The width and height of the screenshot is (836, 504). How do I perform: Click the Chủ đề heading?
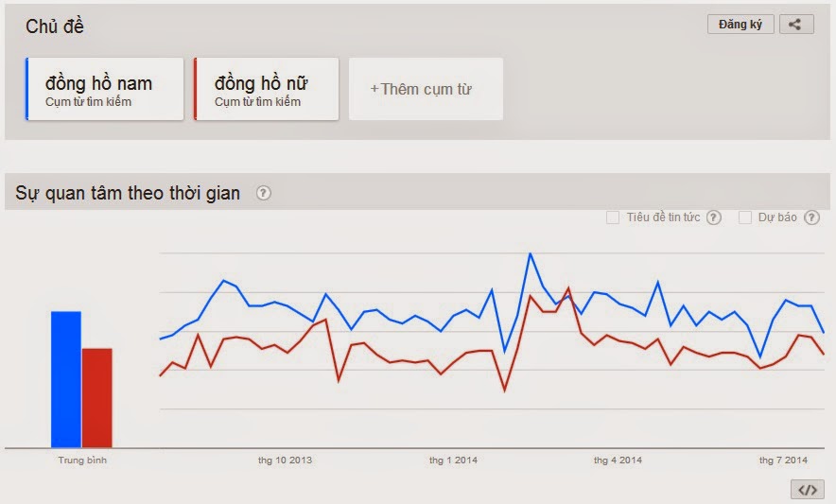coord(55,26)
